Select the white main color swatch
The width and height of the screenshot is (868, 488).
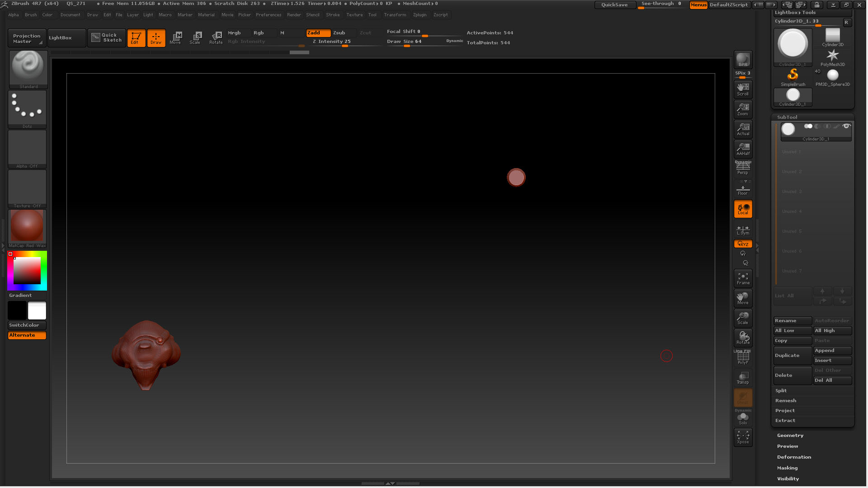click(x=37, y=310)
